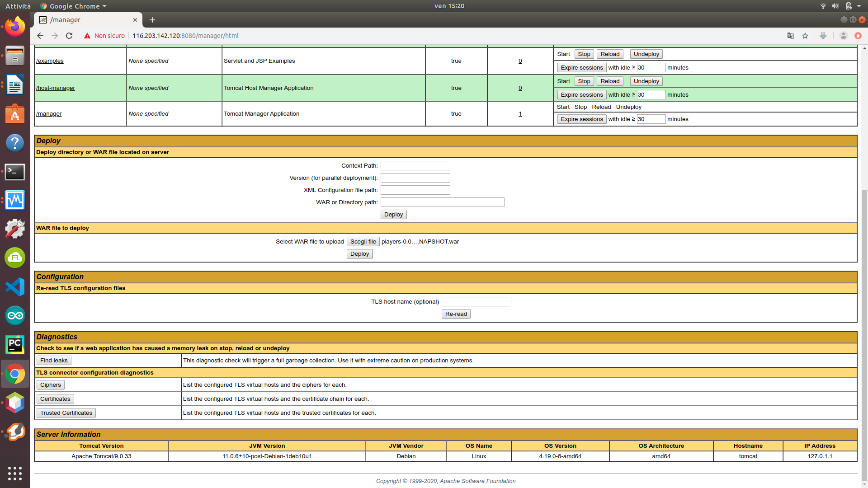Image resolution: width=868 pixels, height=488 pixels.
Task: Click the Context Path input field
Action: [415, 166]
